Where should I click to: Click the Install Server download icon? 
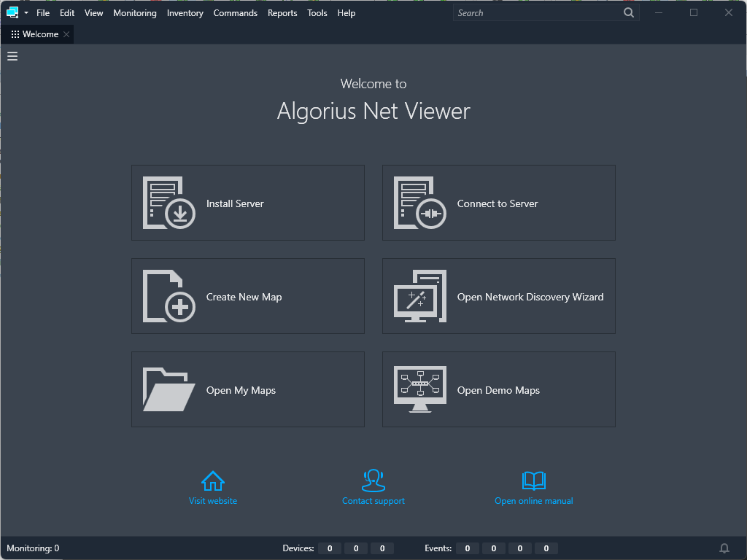pos(169,203)
